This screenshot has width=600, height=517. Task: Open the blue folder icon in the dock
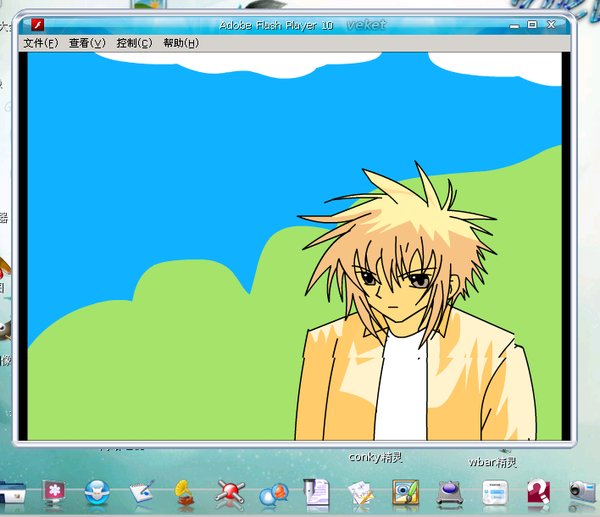click(12, 493)
